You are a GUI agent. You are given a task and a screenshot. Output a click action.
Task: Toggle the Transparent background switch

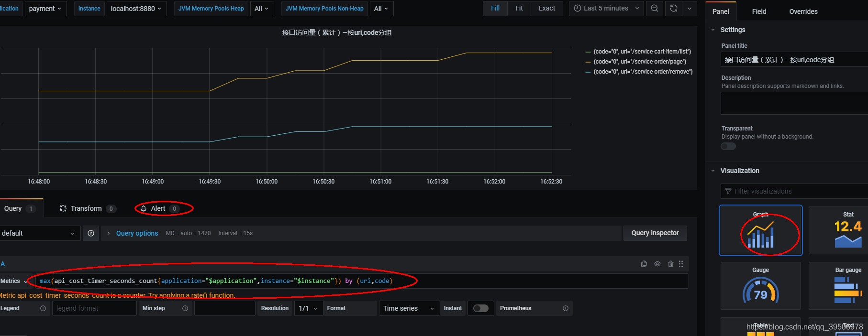729,146
